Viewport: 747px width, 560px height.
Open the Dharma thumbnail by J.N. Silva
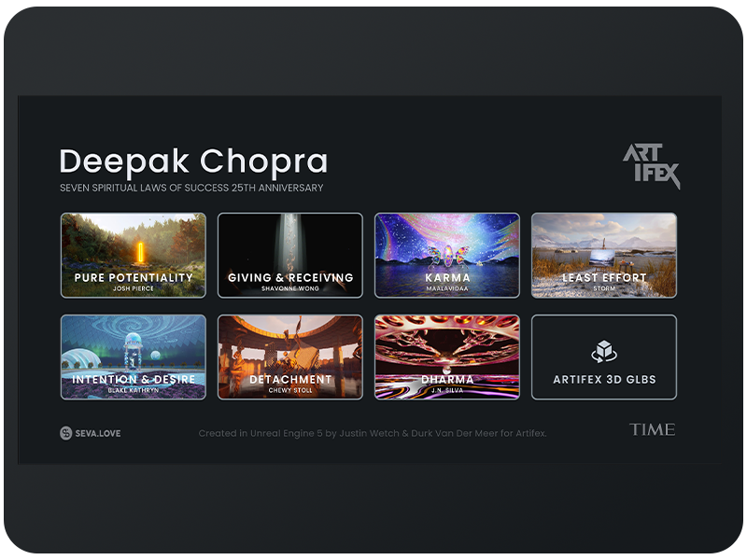[447, 357]
